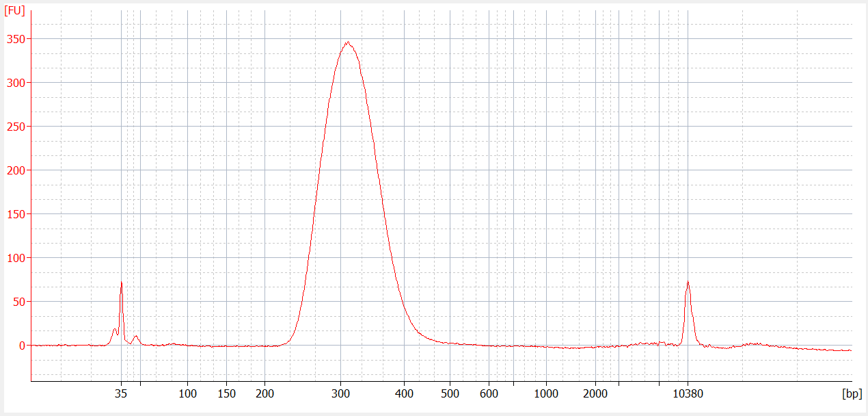Click the 35 label on the x-axis
Screen dimensions: 868x416
point(121,393)
